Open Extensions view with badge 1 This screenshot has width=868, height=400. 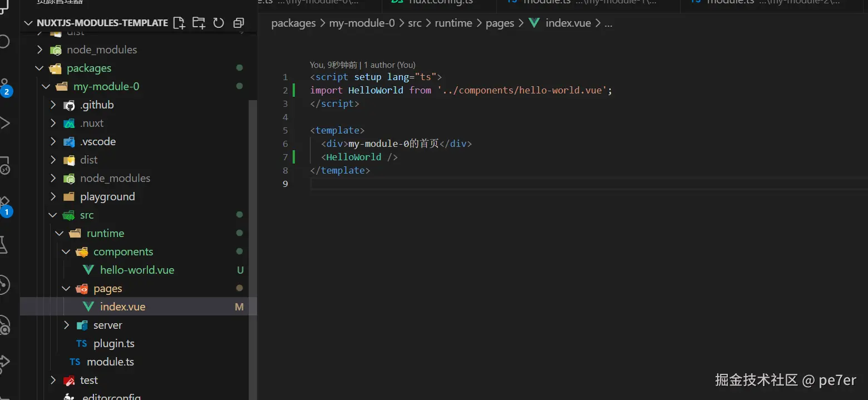pyautogui.click(x=5, y=207)
